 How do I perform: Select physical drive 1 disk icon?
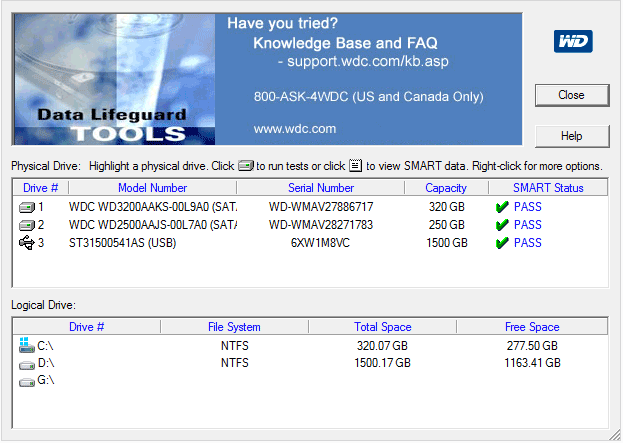click(26, 207)
